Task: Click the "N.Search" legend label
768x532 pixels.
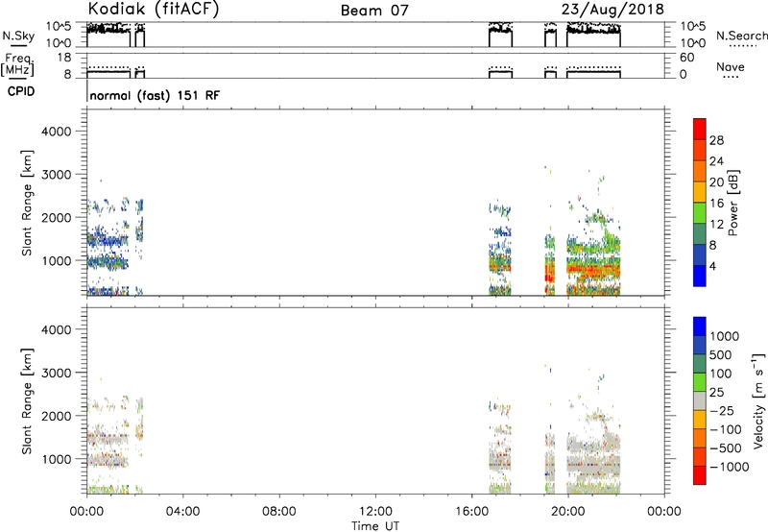Action: pos(741,36)
